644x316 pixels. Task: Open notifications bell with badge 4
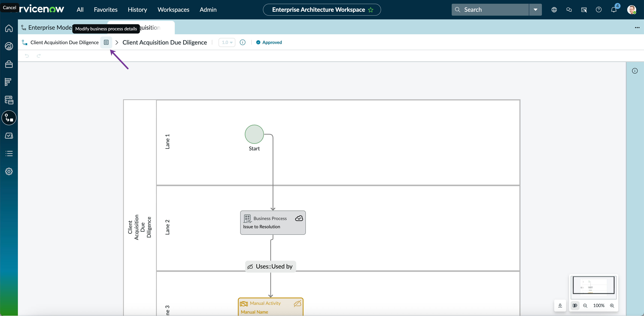(x=614, y=10)
